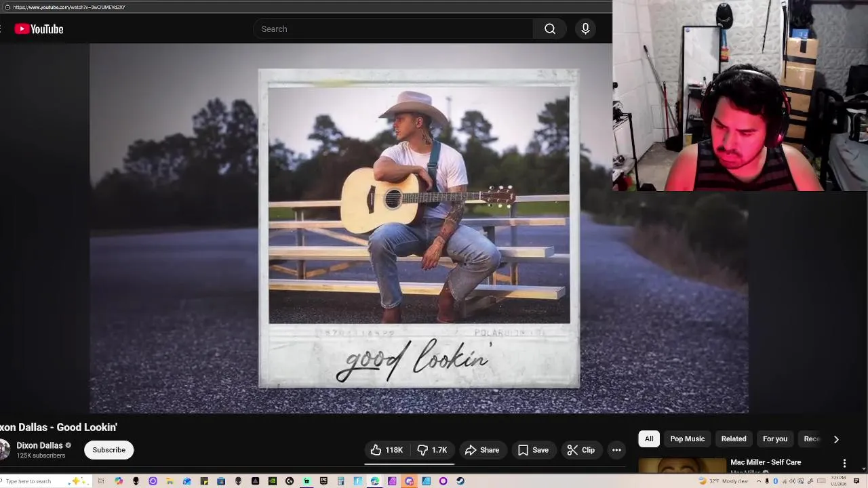Click the Good Lookin' video title text
Image resolution: width=868 pixels, height=488 pixels.
(x=59, y=428)
